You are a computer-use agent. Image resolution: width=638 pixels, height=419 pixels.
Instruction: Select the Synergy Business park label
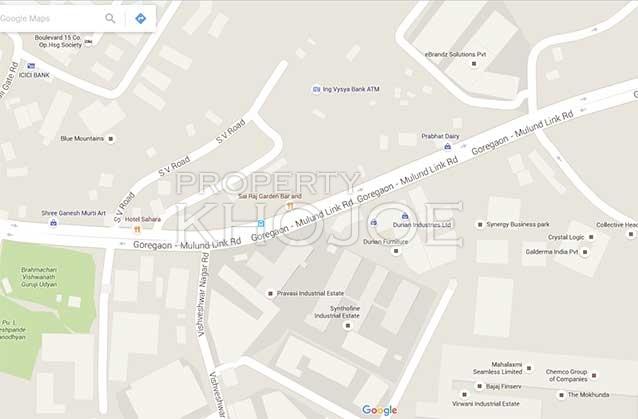tap(518, 224)
